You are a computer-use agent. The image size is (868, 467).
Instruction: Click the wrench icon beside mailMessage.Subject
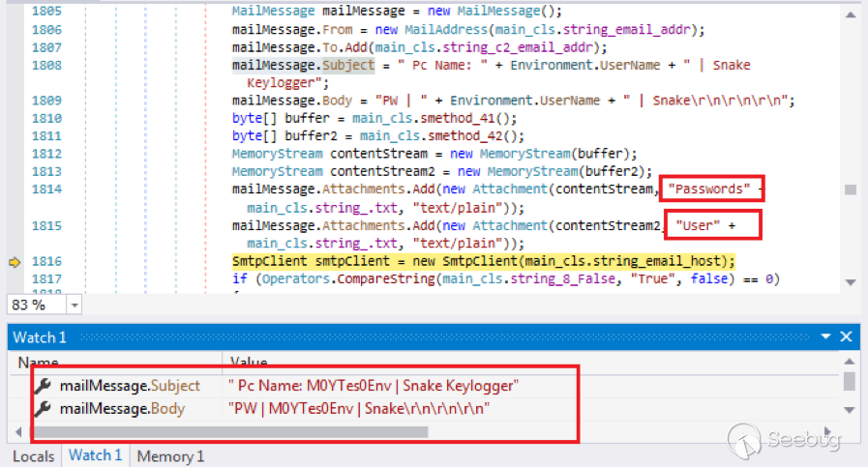[43, 386]
